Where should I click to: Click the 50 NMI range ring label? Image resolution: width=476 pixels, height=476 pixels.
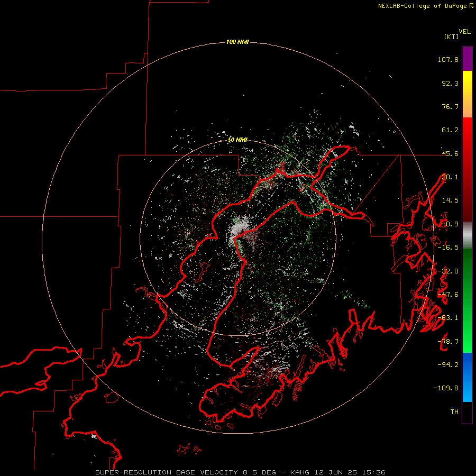(x=237, y=140)
